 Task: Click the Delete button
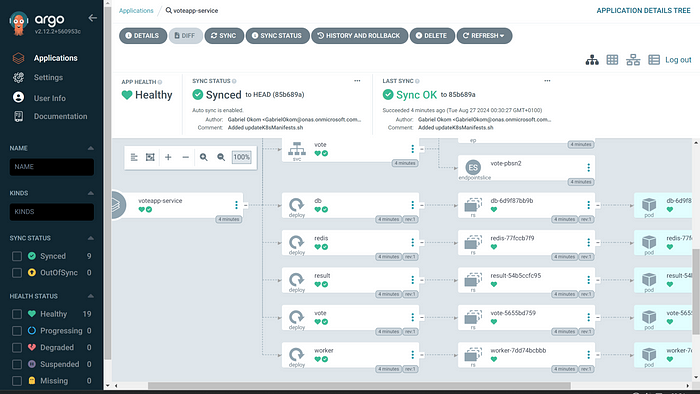pos(432,36)
